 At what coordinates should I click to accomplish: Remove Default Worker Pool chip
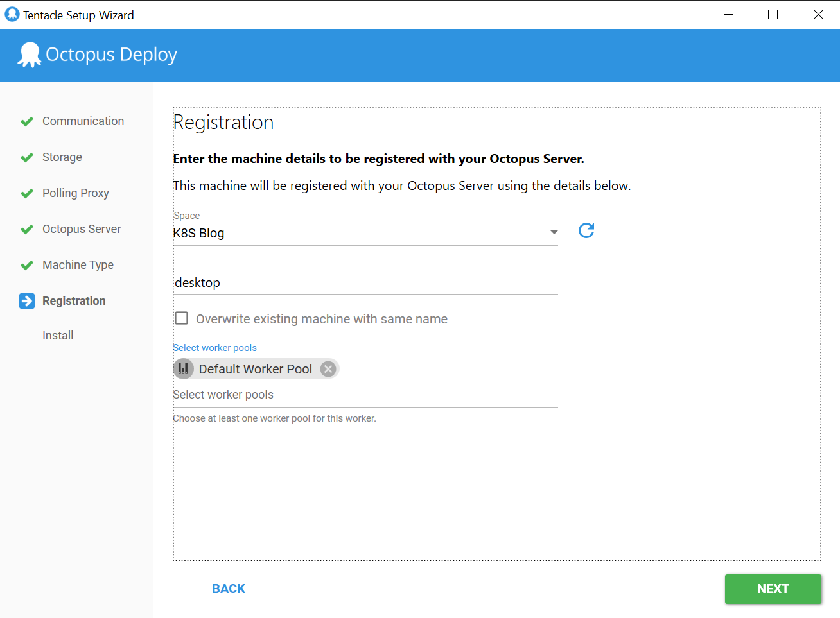pyautogui.click(x=328, y=369)
